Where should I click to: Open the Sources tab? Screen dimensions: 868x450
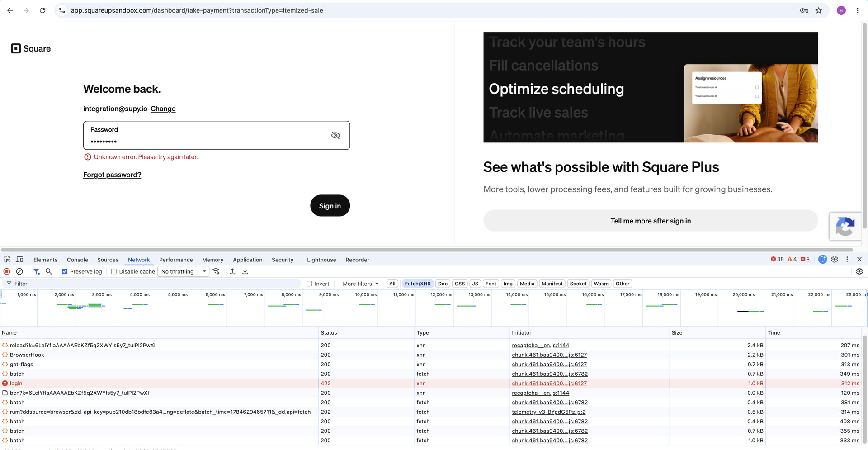108,260
